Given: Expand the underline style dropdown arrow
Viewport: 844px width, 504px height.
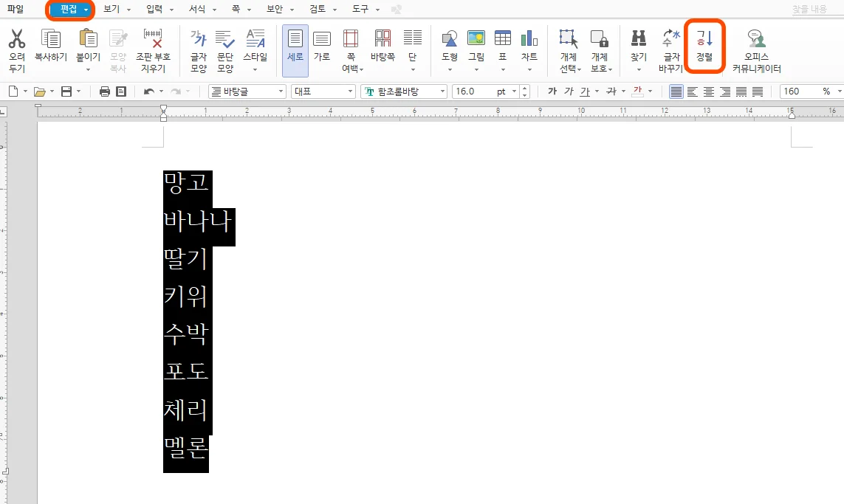Looking at the screenshot, I should click(x=597, y=92).
